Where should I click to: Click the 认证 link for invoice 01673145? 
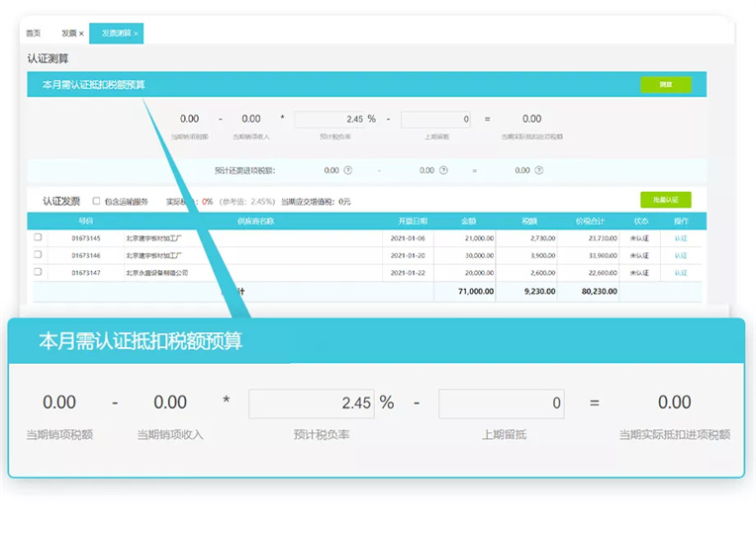680,238
